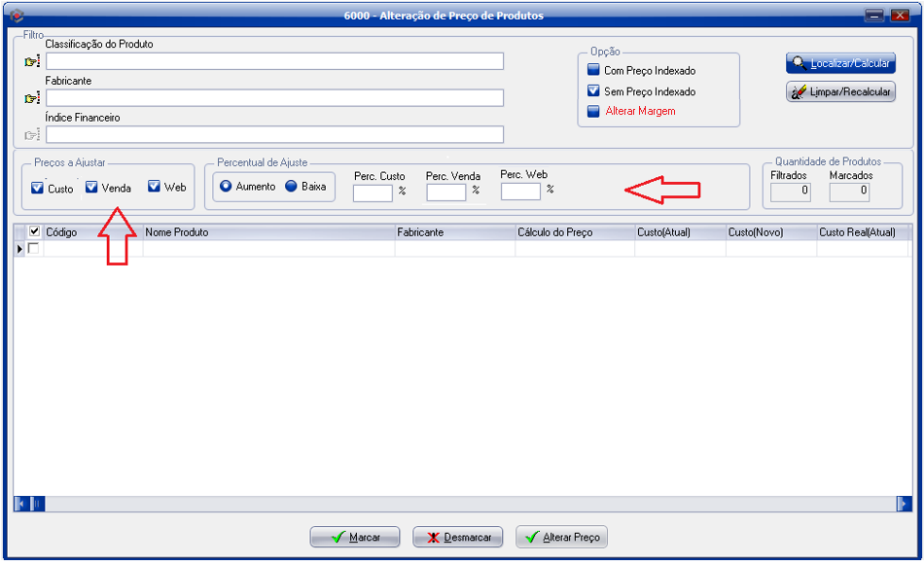Click the Classificação do Produto lookup hand icon

33,62
